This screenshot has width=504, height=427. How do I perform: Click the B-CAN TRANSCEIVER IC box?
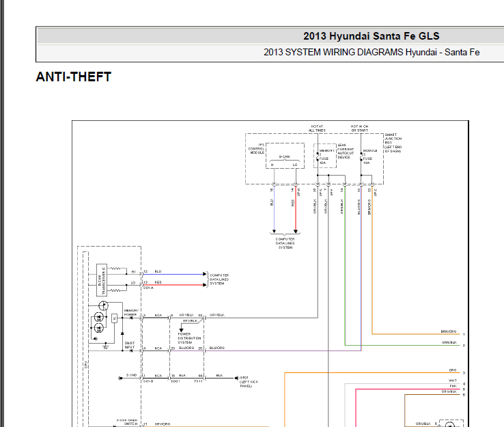coord(102,280)
